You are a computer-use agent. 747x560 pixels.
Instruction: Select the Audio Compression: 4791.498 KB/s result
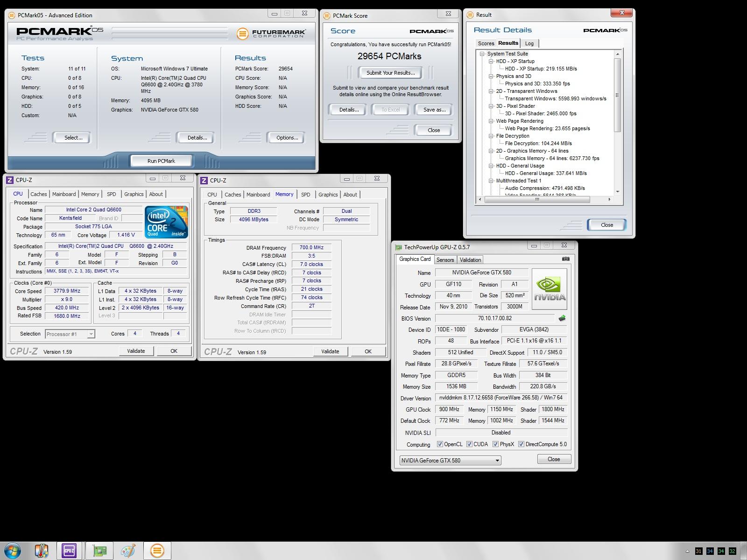pos(545,188)
